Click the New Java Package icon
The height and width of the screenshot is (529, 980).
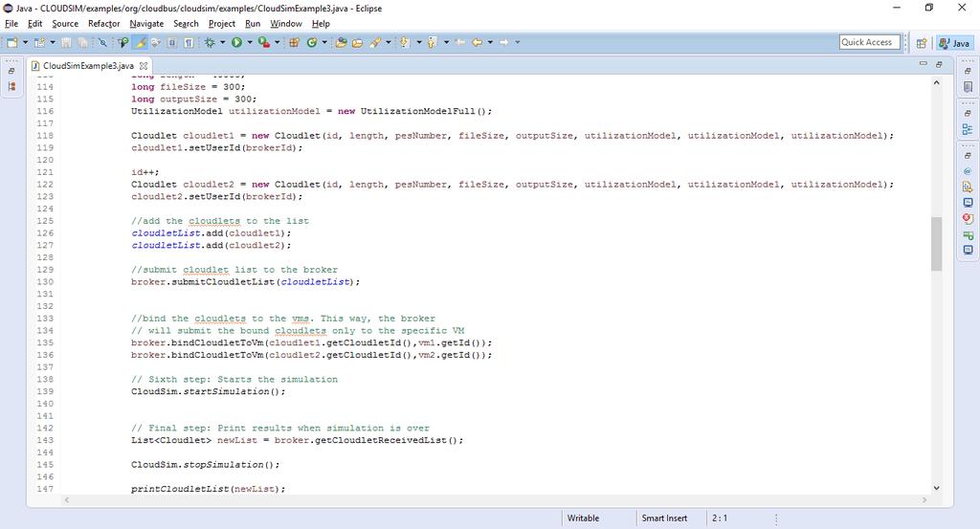pos(294,42)
